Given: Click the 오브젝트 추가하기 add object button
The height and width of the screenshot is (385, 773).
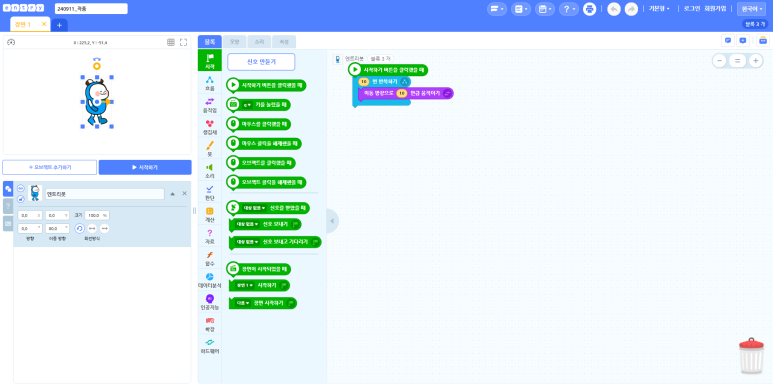Looking at the screenshot, I should 50,167.
